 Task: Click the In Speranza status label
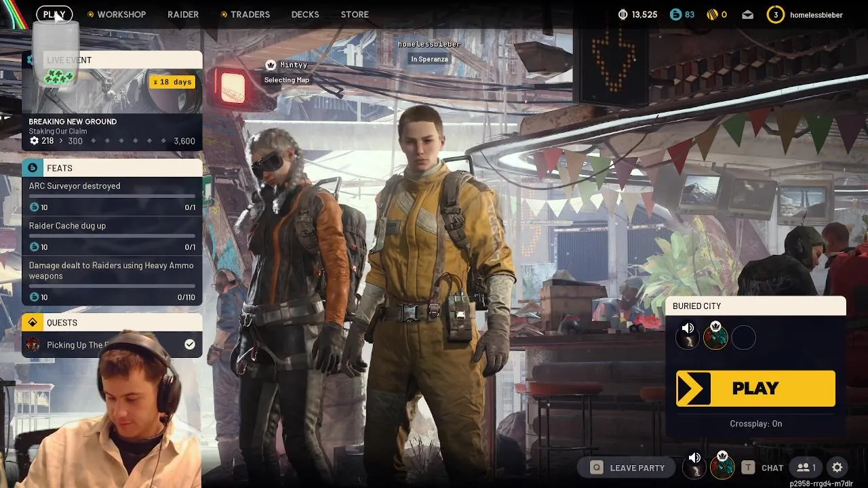click(x=429, y=59)
